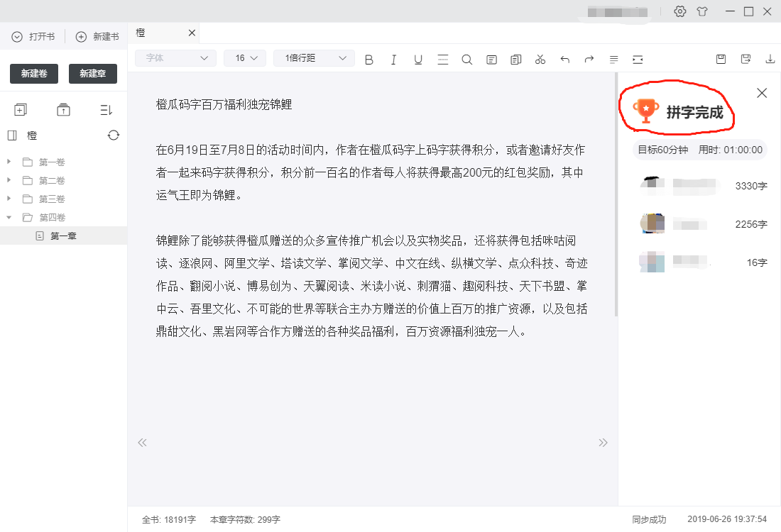Open a book via the 打开书 menu item
781x532 pixels.
pos(33,36)
